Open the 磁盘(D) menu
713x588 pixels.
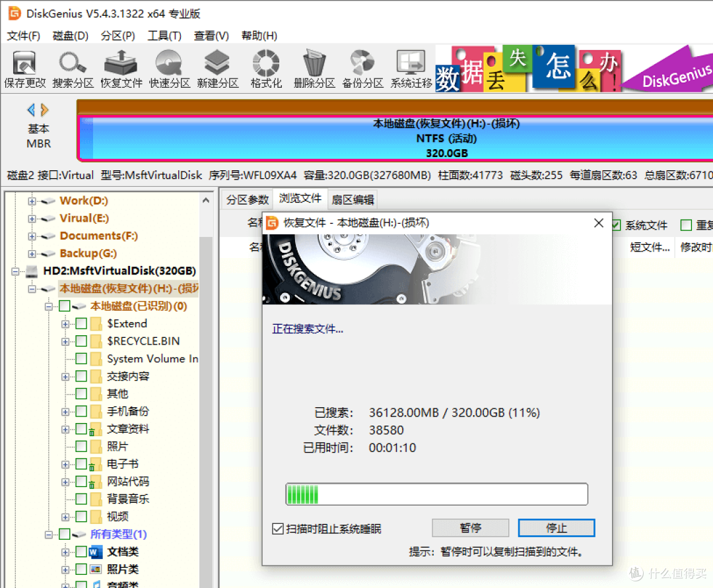(x=71, y=36)
